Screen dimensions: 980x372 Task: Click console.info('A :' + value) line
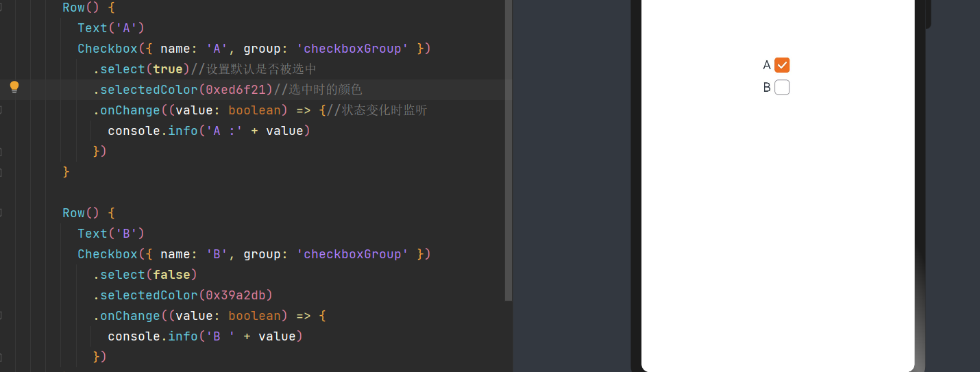(x=209, y=131)
